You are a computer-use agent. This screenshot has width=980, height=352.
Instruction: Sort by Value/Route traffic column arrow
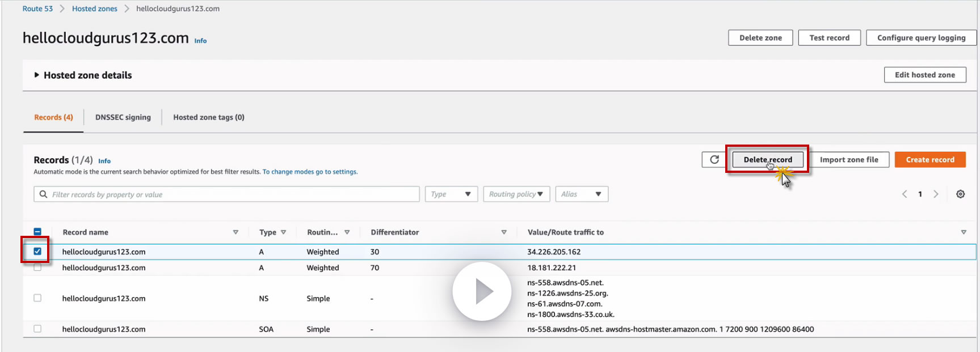pyautogui.click(x=964, y=232)
